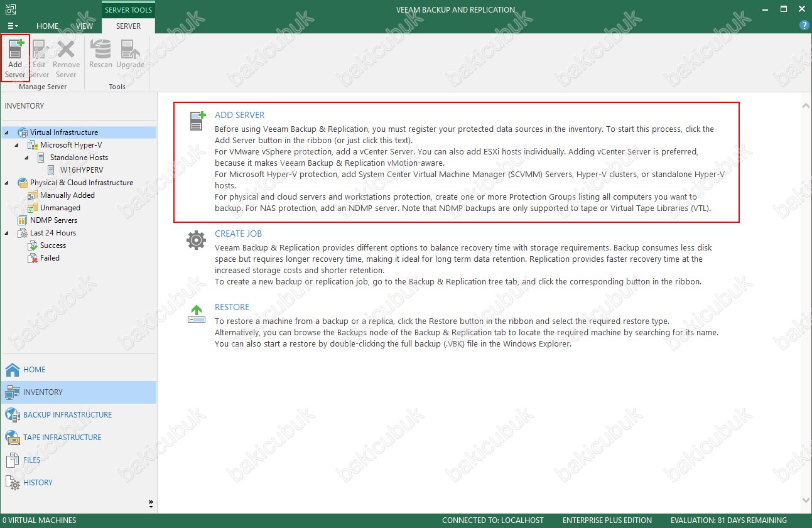Viewport: 812px width, 528px height.
Task: Switch to the VIEW ribbon tab
Action: pyautogui.click(x=84, y=26)
